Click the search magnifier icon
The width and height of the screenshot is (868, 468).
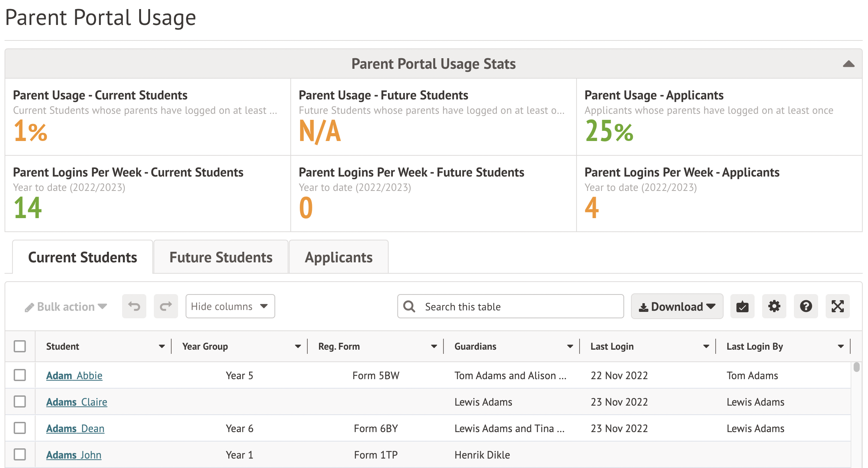tap(409, 306)
